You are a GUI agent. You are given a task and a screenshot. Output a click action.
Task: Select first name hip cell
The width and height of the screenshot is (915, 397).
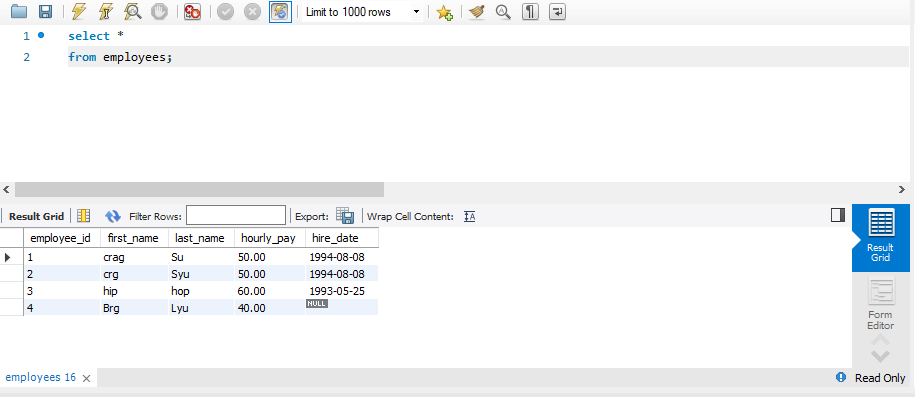click(x=134, y=291)
